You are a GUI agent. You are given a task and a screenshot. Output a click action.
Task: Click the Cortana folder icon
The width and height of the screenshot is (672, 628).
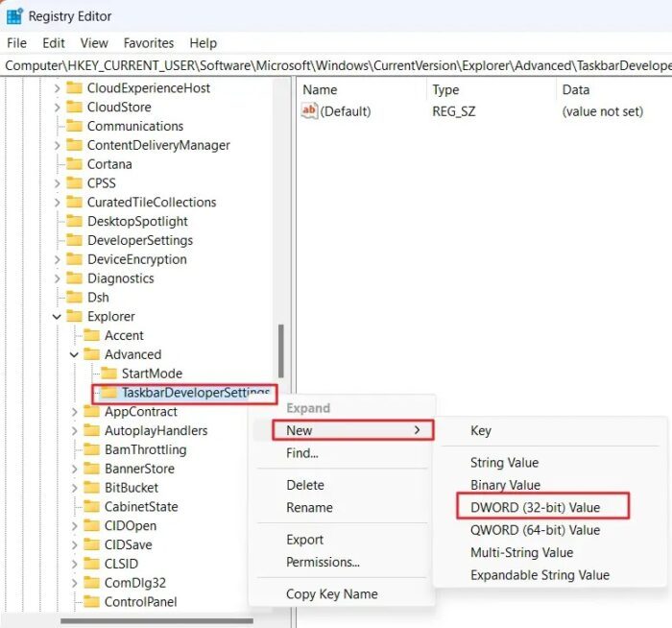click(74, 164)
